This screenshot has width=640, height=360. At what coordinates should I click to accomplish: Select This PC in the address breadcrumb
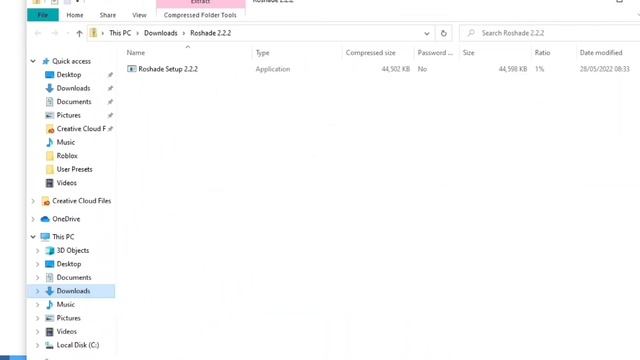[x=120, y=33]
